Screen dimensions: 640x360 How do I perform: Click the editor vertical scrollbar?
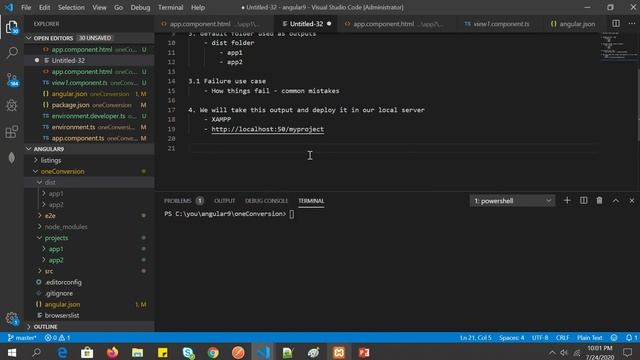[638, 105]
